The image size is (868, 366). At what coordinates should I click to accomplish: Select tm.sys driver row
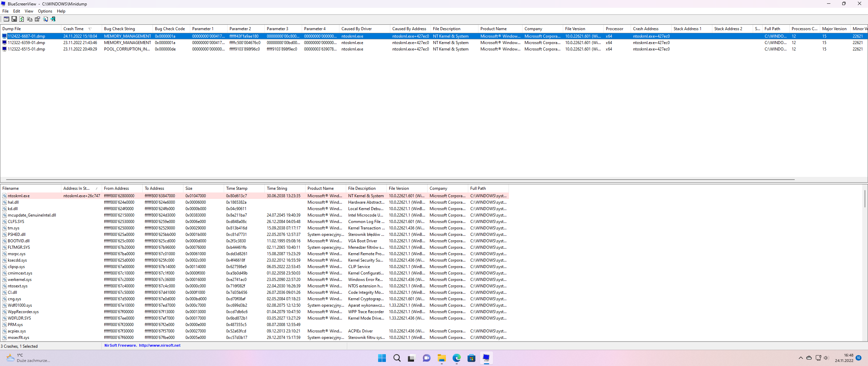point(254,228)
